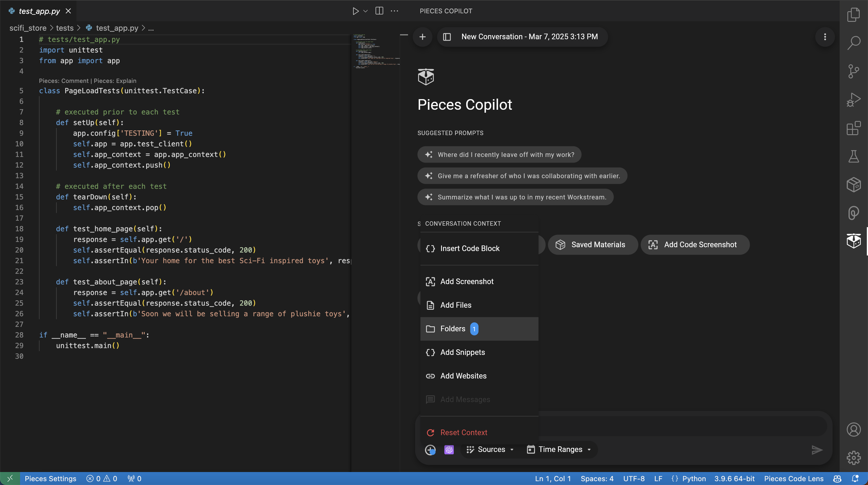Select Folders context menu item
This screenshot has width=868, height=485.
point(479,329)
